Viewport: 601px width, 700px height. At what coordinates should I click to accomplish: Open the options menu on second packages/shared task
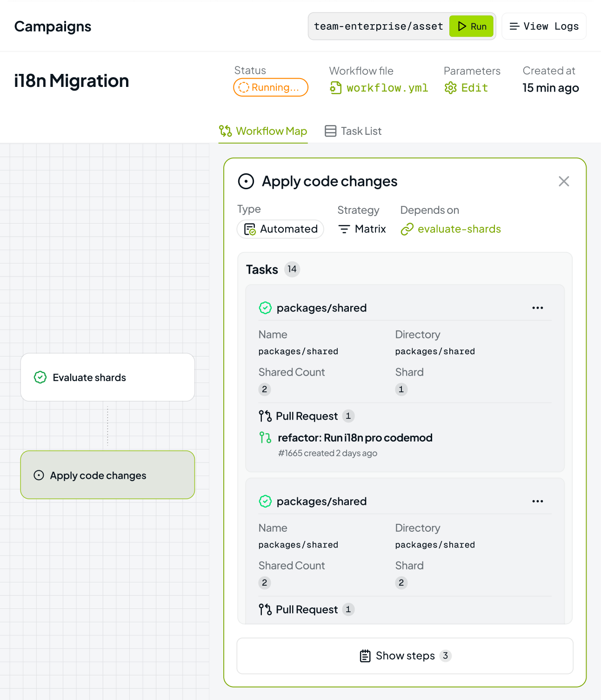pyautogui.click(x=537, y=501)
